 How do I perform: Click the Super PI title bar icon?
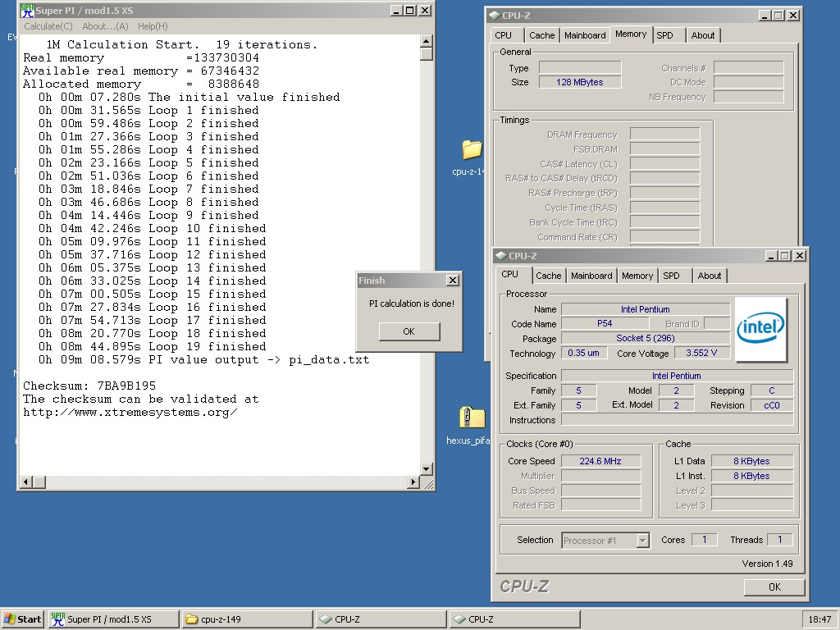[27, 11]
